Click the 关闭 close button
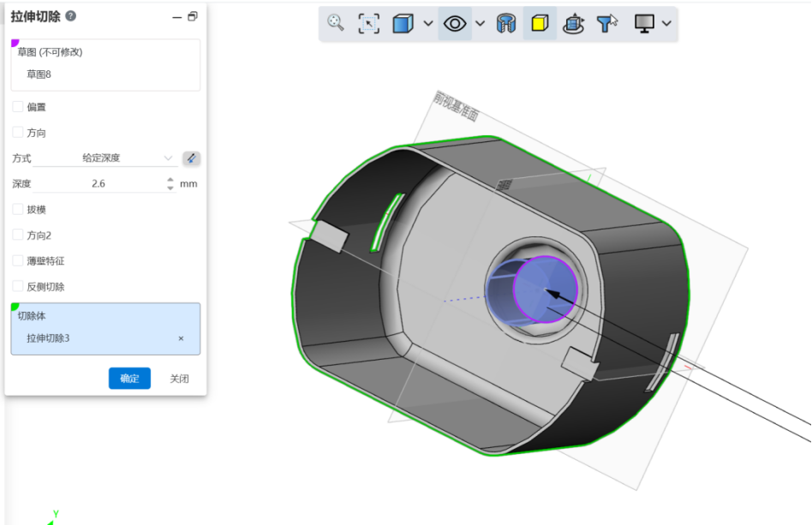Viewport: 812px width, 525px height. click(x=179, y=379)
